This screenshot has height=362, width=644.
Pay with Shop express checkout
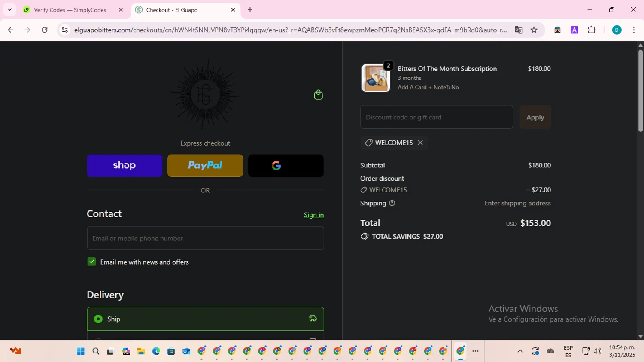click(125, 166)
